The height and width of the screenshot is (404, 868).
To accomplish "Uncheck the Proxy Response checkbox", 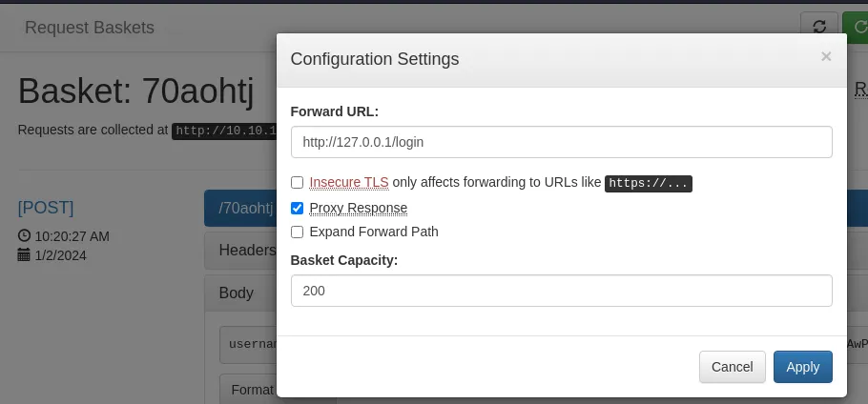I will click(298, 208).
